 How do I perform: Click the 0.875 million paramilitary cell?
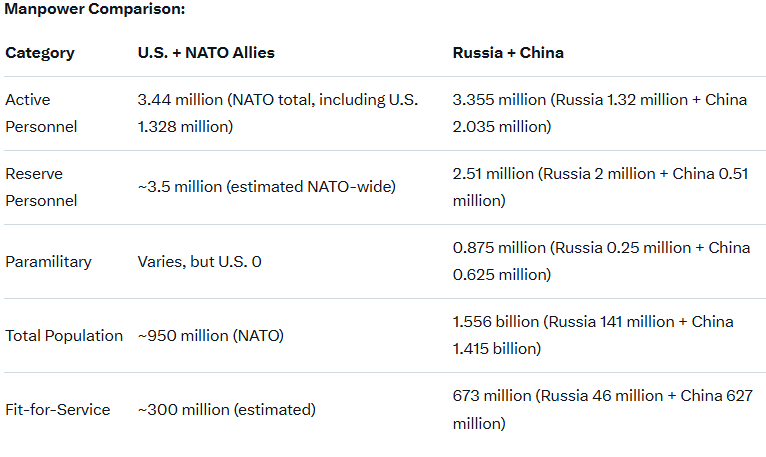pyautogui.click(x=601, y=261)
